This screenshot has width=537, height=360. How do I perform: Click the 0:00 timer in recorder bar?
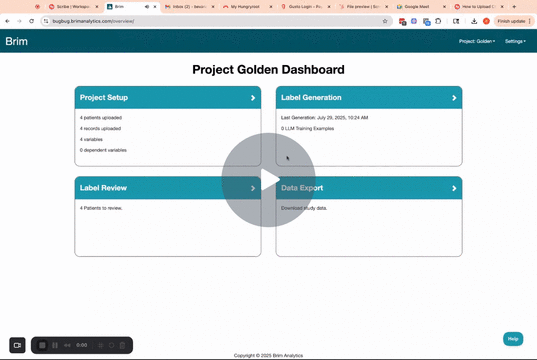(x=82, y=345)
